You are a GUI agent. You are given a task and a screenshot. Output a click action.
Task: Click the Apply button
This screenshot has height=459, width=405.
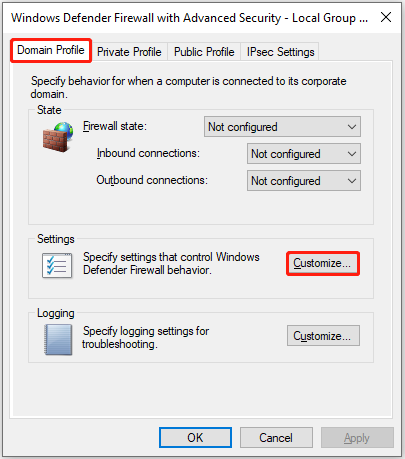click(357, 438)
